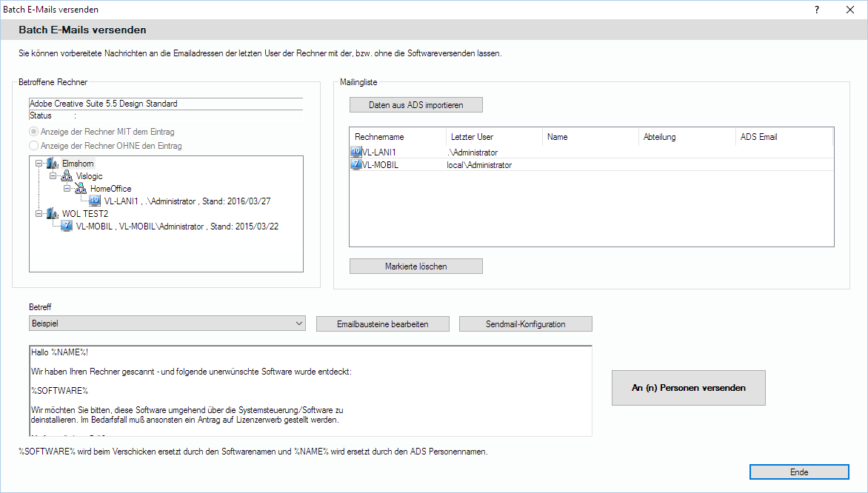Screen dimensions: 868x493
Task: Click 'local\Administrator' user cell
Action: tap(479, 165)
